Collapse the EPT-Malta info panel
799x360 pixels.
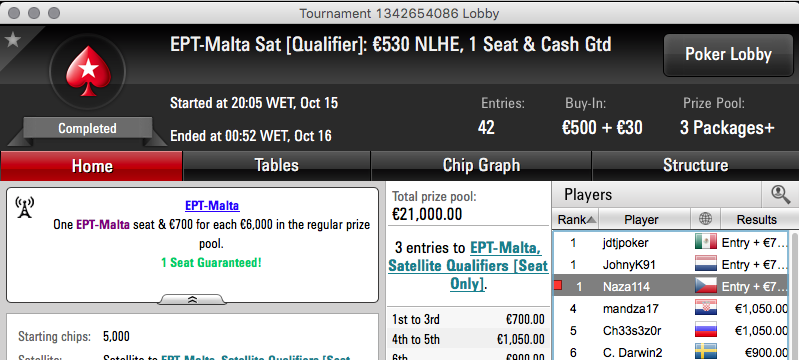coord(192,300)
